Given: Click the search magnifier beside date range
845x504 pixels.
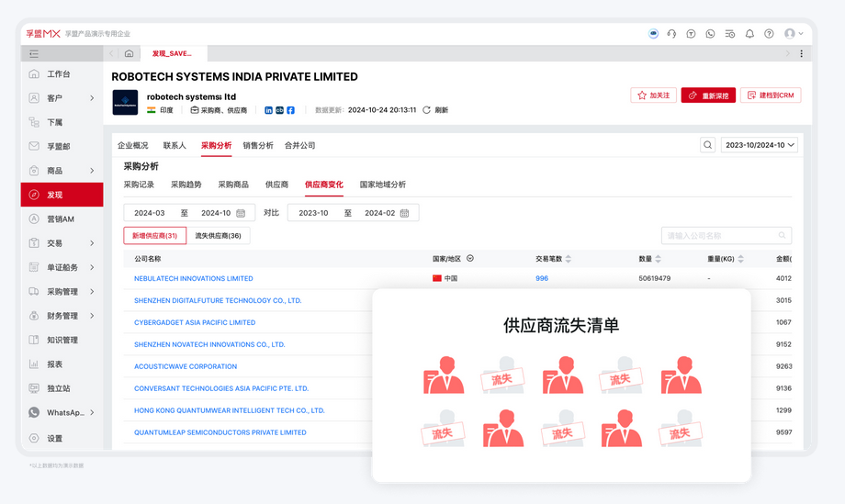Looking at the screenshot, I should pos(707,145).
